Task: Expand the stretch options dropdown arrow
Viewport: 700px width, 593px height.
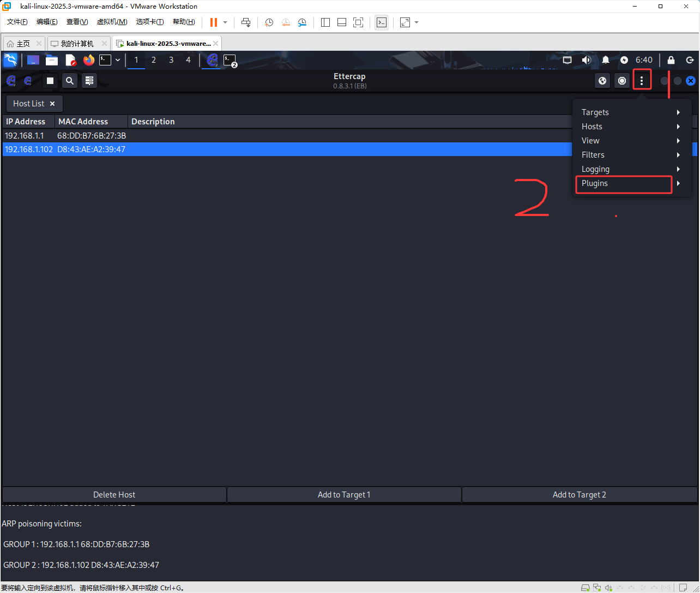Action: [417, 22]
